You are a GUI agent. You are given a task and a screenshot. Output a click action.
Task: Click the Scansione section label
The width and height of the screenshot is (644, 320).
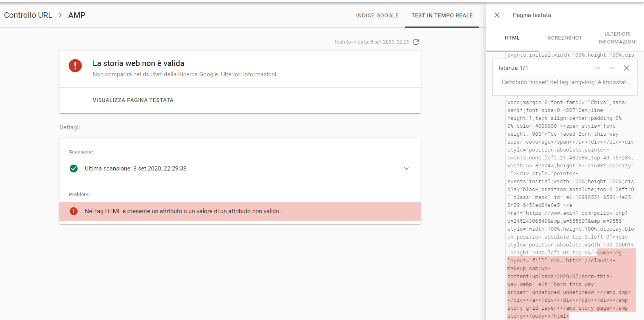[x=81, y=152]
